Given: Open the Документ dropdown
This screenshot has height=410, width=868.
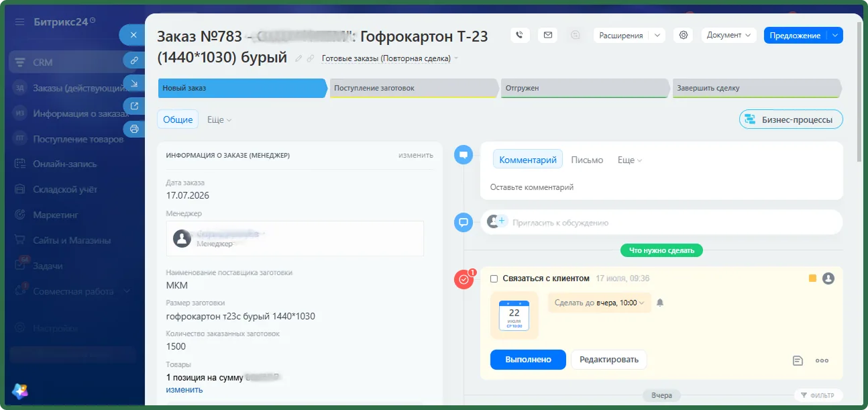Looking at the screenshot, I should [729, 35].
